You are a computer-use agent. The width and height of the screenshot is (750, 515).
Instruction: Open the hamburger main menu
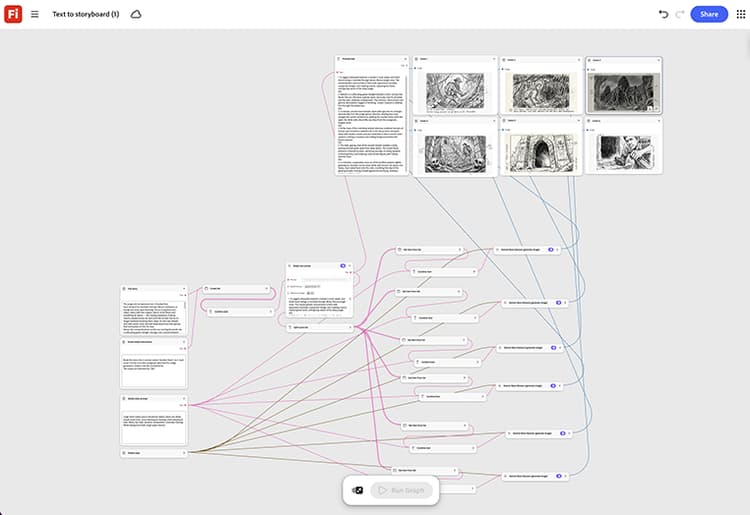35,14
